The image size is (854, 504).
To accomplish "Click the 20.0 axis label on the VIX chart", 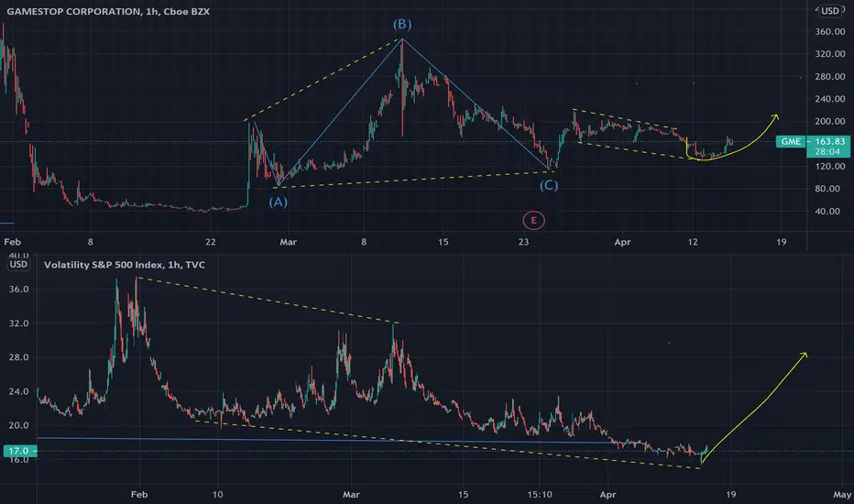I will click(18, 425).
